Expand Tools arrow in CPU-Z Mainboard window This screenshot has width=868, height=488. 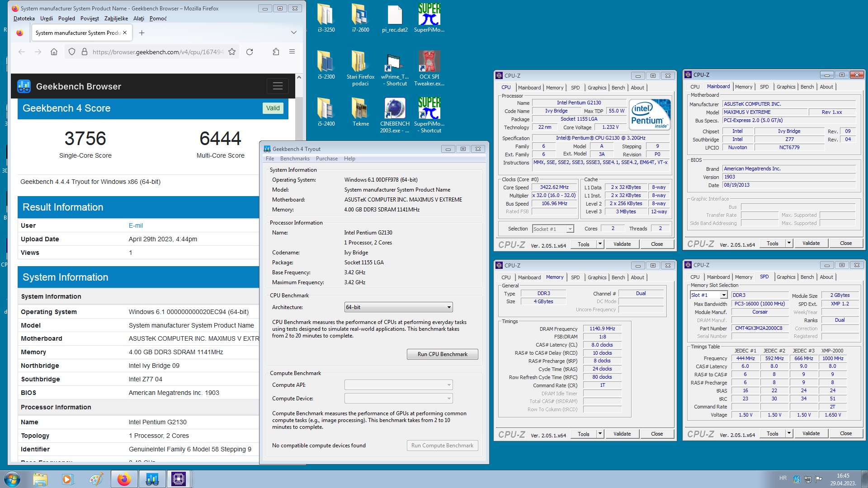tap(789, 243)
